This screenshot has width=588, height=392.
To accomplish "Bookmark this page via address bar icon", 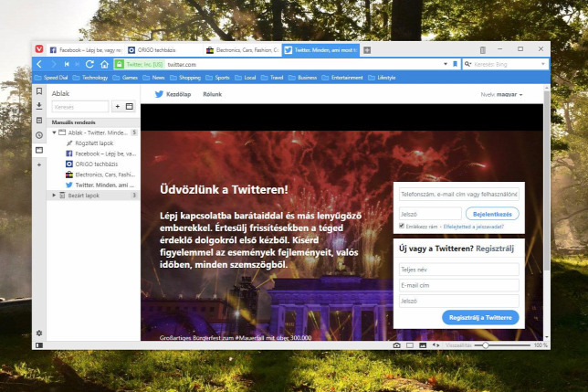I will pos(455,64).
